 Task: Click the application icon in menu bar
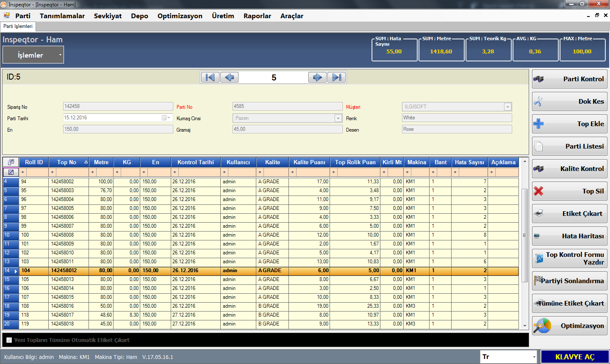pyautogui.click(x=7, y=16)
